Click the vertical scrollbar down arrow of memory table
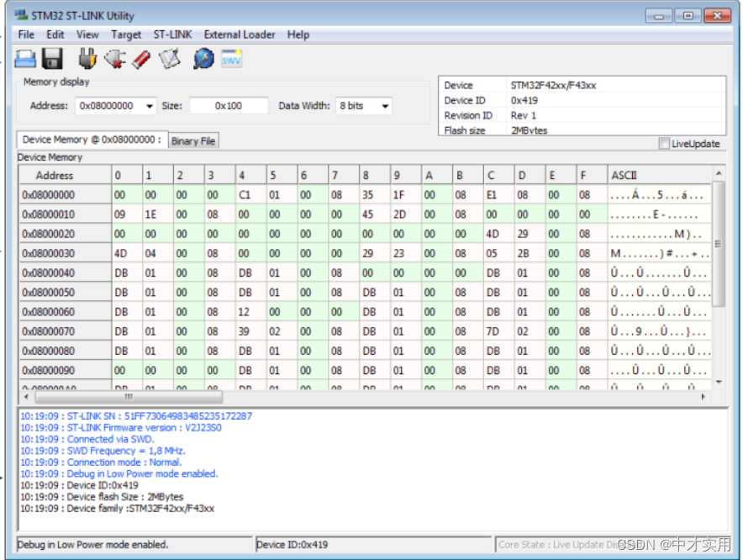 click(719, 383)
